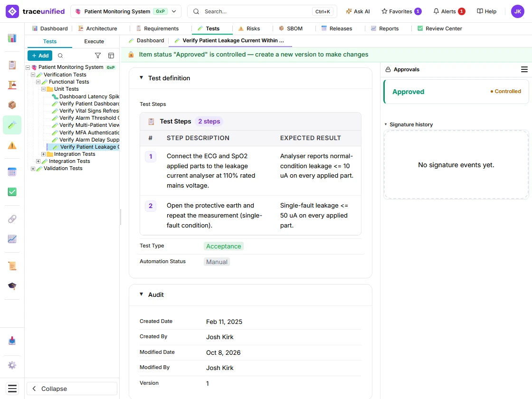Click in the Search input field

tap(262, 11)
